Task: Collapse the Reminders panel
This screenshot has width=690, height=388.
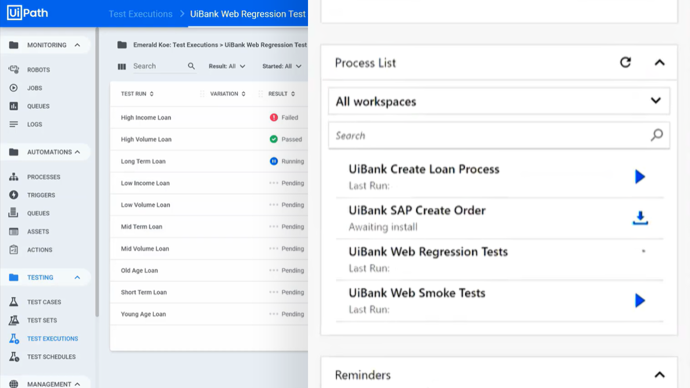Action: [x=659, y=375]
